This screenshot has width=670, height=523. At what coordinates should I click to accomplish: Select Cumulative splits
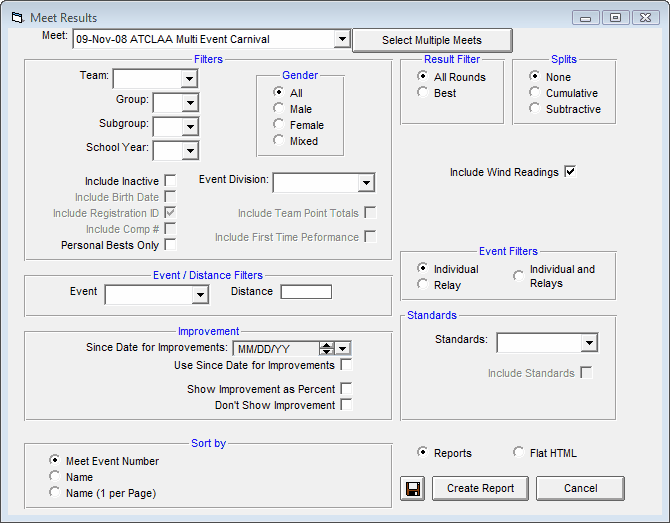coord(535,92)
